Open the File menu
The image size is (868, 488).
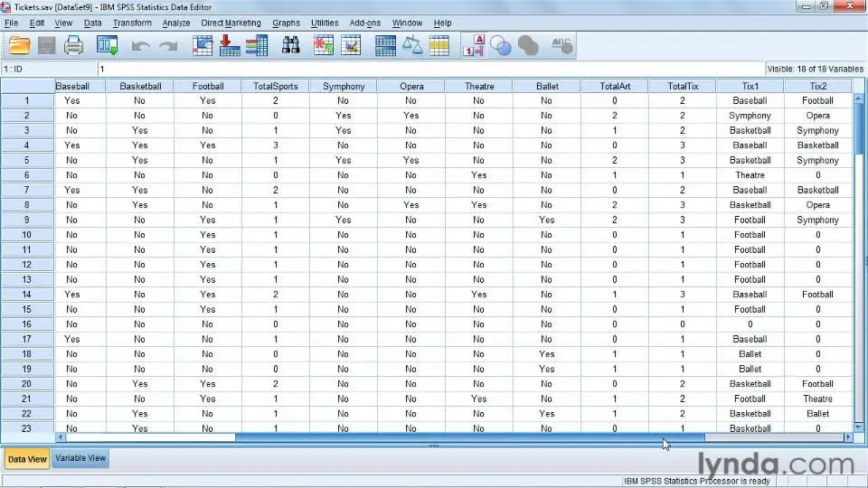coord(11,23)
